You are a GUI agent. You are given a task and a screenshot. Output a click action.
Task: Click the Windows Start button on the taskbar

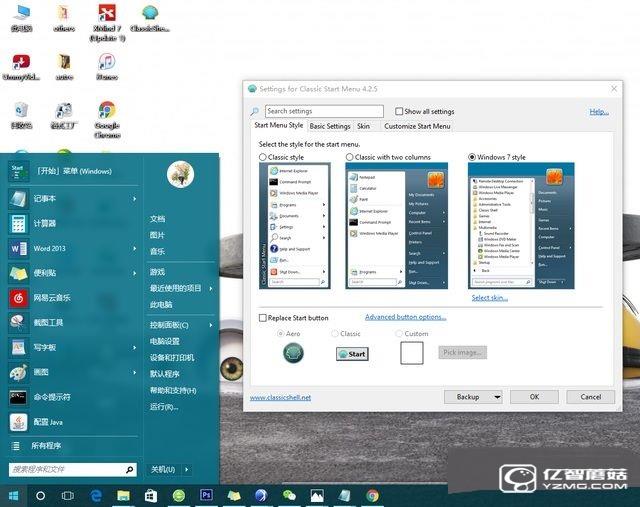point(14,495)
